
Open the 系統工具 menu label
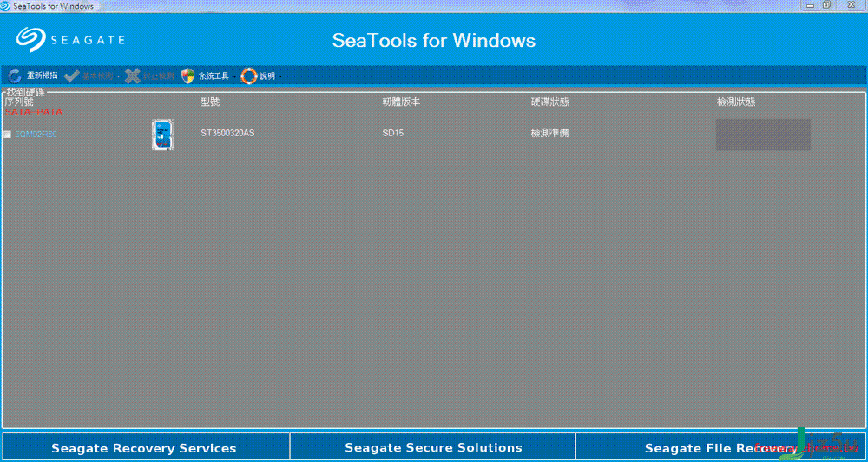pyautogui.click(x=214, y=76)
